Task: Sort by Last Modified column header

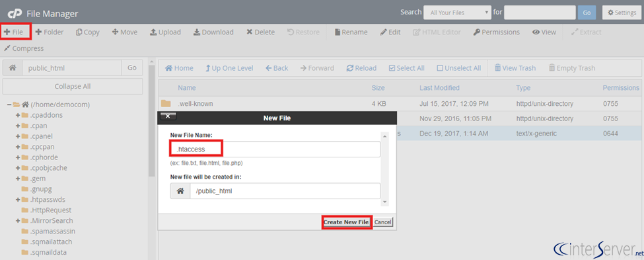Action: 439,88
